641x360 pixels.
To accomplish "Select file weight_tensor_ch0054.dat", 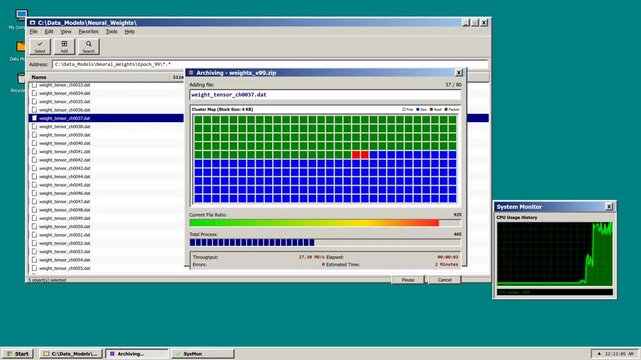I will (65, 260).
